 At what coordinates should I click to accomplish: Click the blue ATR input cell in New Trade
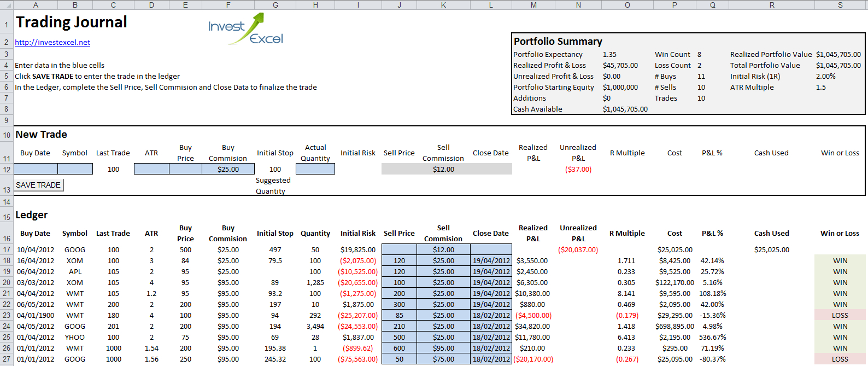[151, 169]
